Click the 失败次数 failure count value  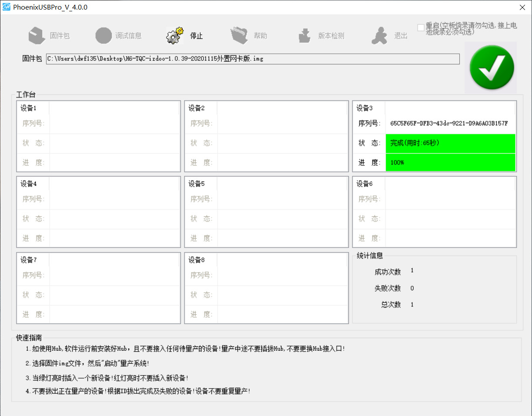pyautogui.click(x=412, y=288)
